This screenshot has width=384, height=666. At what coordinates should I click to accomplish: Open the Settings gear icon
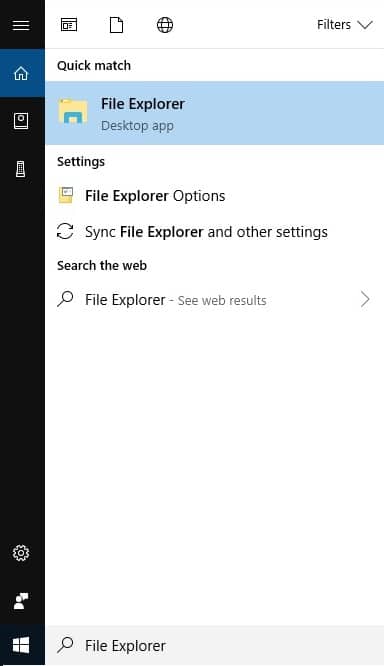pos(21,553)
